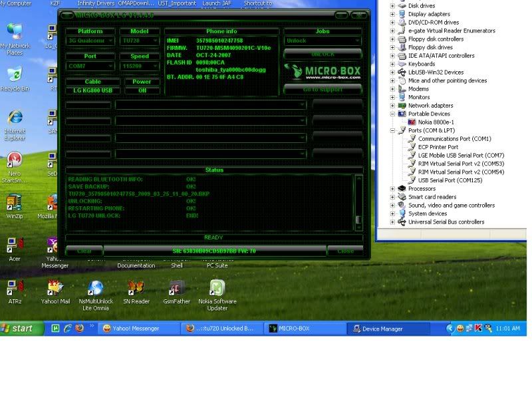Image resolution: width=532 pixels, height=399 pixels.
Task: Switch to the tu720 Unlocked Firefox window
Action: pos(223,329)
